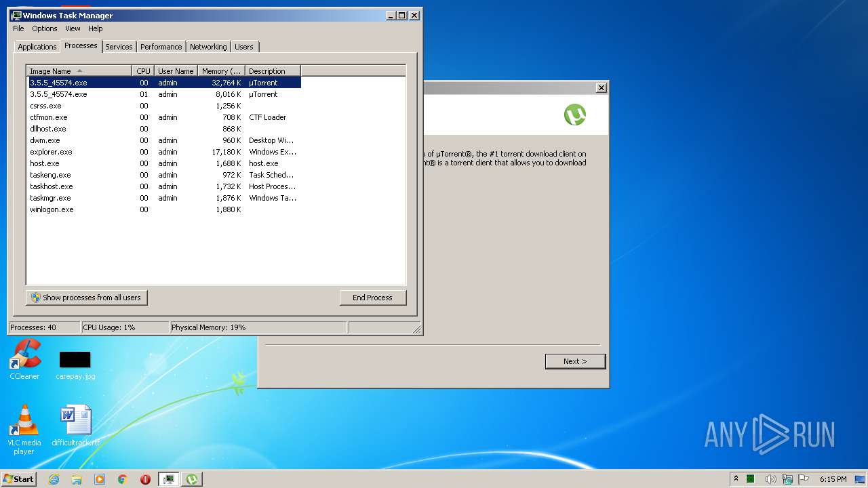Viewport: 868px width, 488px height.
Task: Select the dllhost.exe process row
Action: point(164,129)
